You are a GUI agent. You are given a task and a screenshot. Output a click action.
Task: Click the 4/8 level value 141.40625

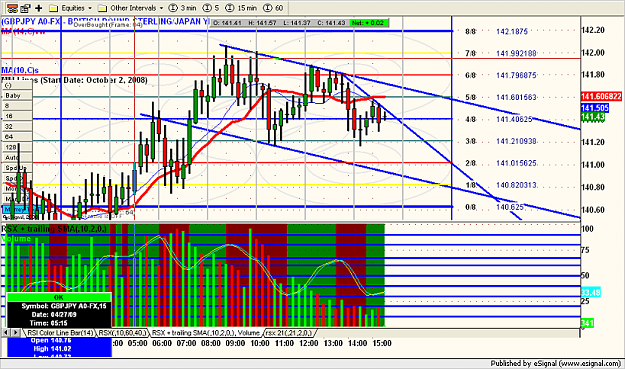[x=514, y=119]
